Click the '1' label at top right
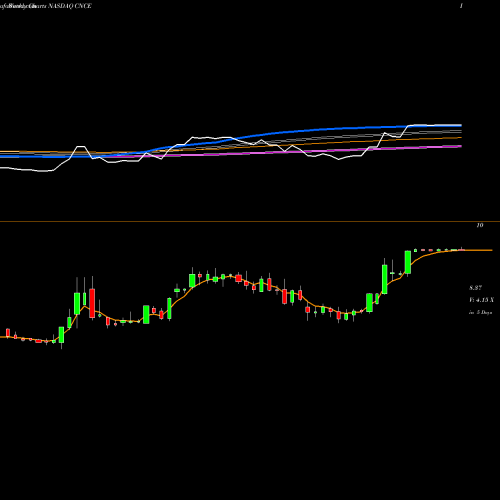The width and height of the screenshot is (500, 500). pos(461,6)
